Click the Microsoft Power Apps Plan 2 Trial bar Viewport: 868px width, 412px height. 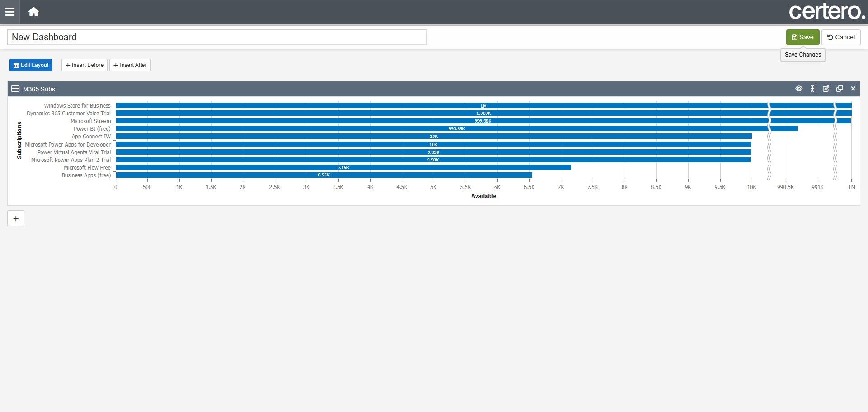point(433,160)
